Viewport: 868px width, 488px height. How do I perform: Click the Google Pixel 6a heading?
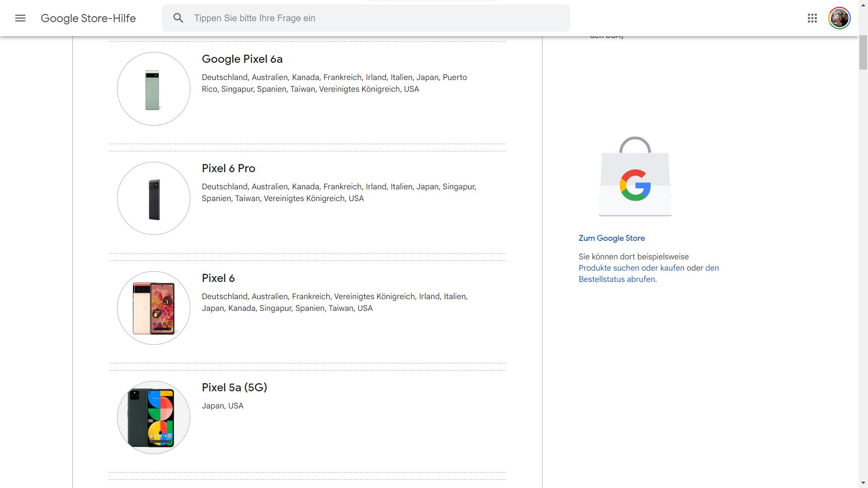coord(242,59)
